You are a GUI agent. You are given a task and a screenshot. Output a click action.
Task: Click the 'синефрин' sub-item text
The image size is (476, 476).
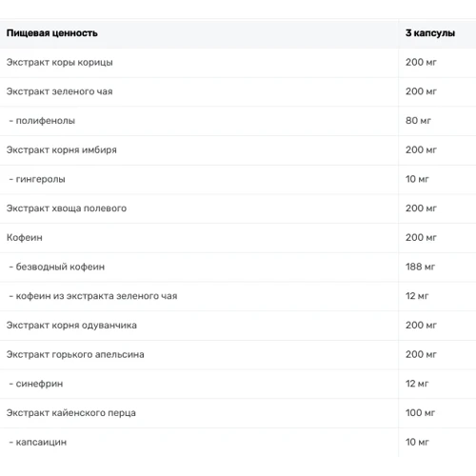[39, 384]
